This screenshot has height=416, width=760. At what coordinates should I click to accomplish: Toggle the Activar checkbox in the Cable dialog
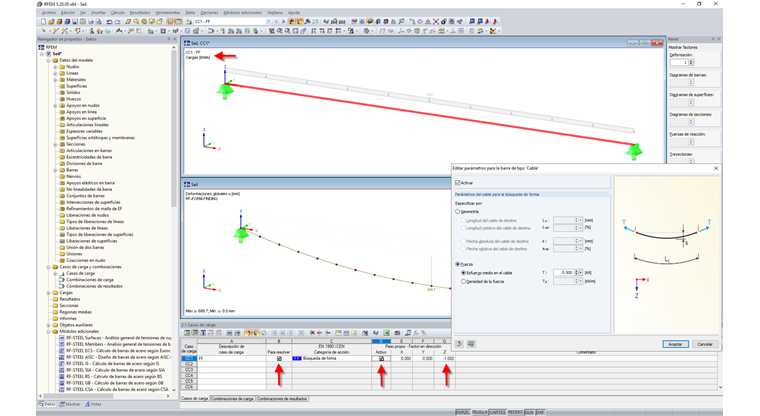click(458, 183)
